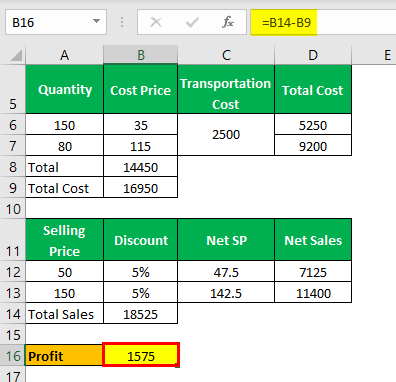This screenshot has height=382, width=396.
Task: Select column E header
Action: (x=374, y=55)
